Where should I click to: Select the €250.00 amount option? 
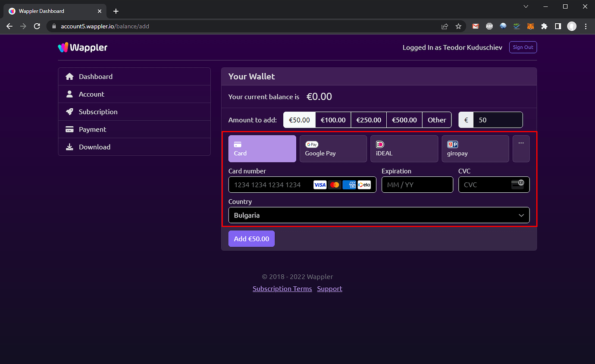coord(369,119)
